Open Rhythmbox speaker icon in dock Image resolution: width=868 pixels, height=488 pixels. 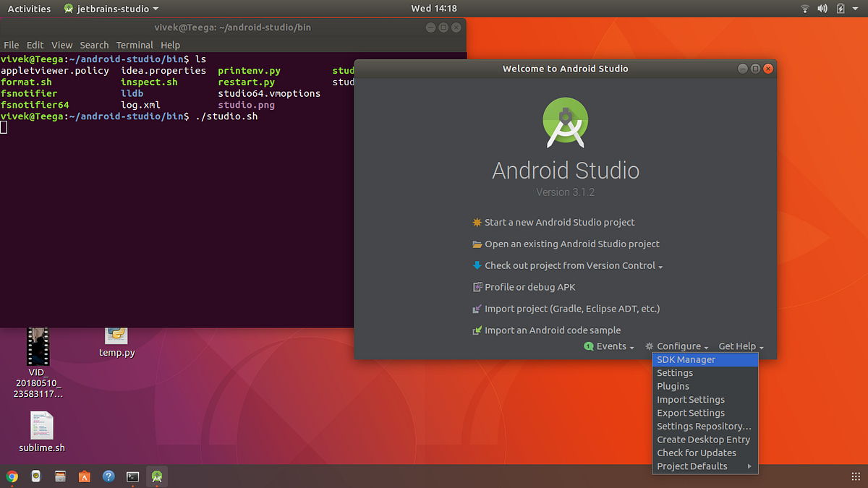[36, 476]
